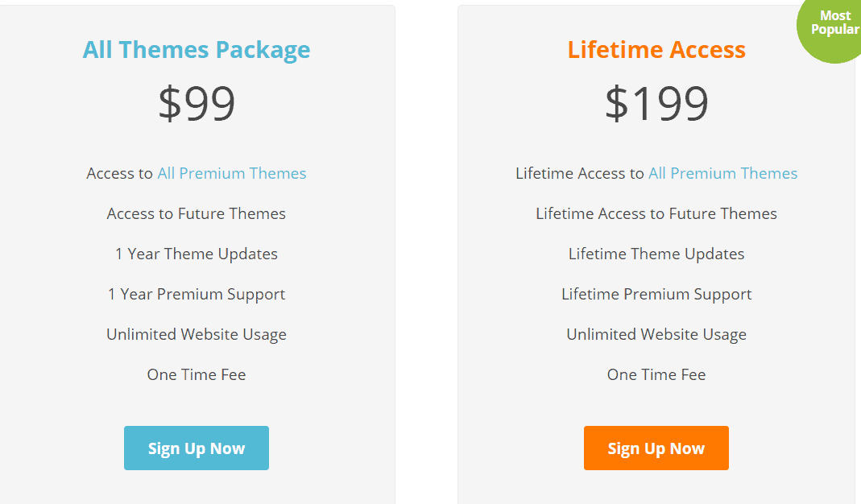Click Unlimited Website Usage under Lifetime Access
Viewport: 861px width, 504px height.
coord(656,334)
